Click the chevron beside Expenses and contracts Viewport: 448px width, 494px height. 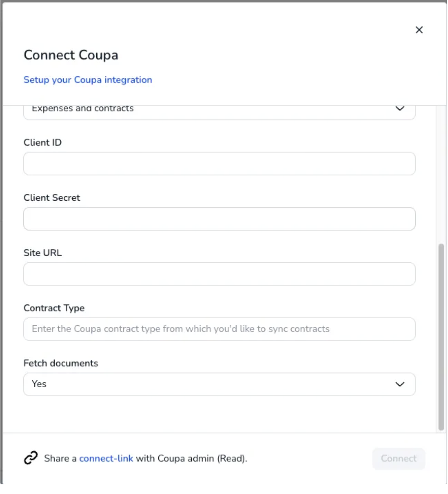pos(401,108)
